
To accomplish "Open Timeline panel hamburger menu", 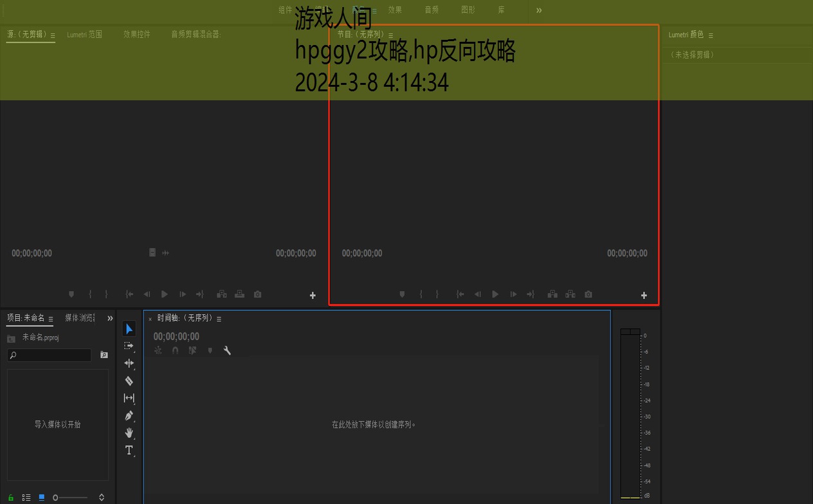I will (219, 319).
